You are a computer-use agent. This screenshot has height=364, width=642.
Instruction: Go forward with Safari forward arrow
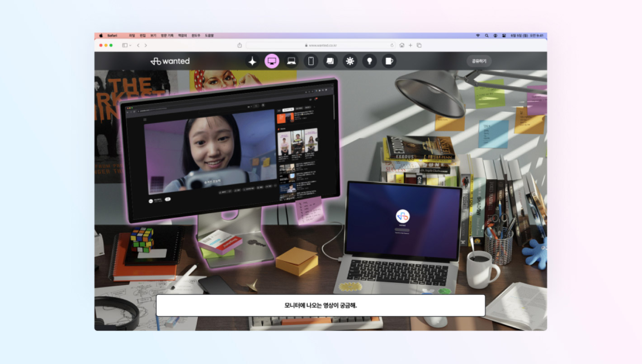pyautogui.click(x=146, y=45)
